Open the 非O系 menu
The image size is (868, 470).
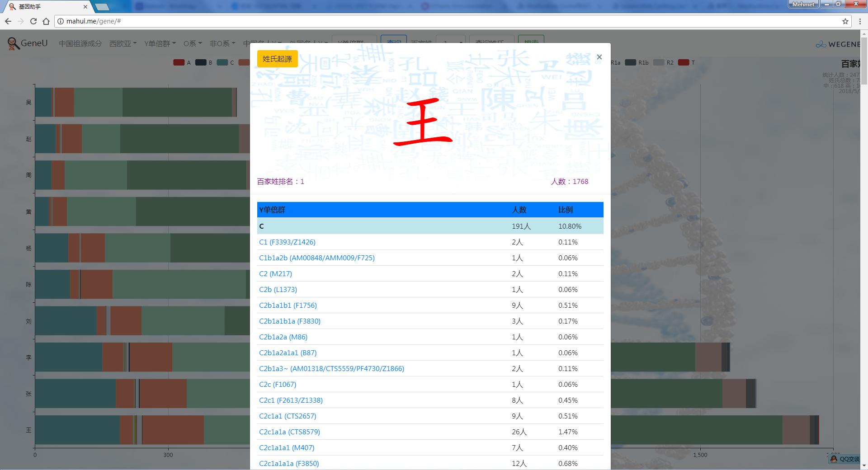(222, 43)
